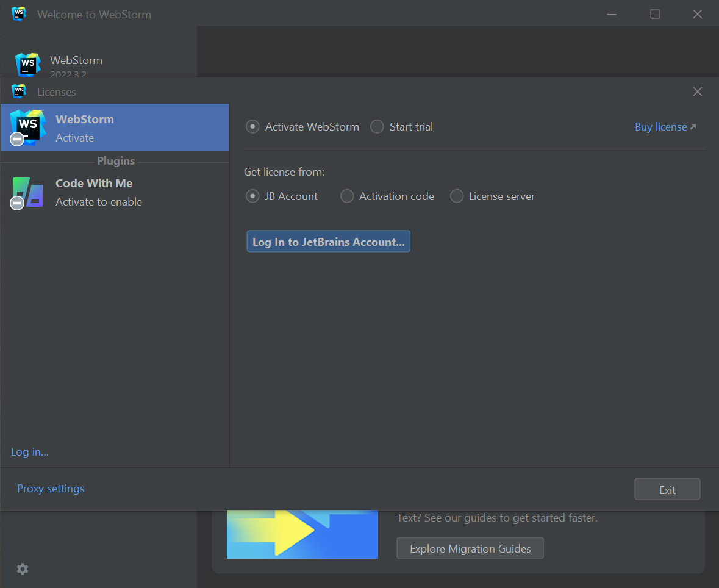Screen dimensions: 719x588
Task: Select Code With Me plugin item
Action: click(x=115, y=193)
